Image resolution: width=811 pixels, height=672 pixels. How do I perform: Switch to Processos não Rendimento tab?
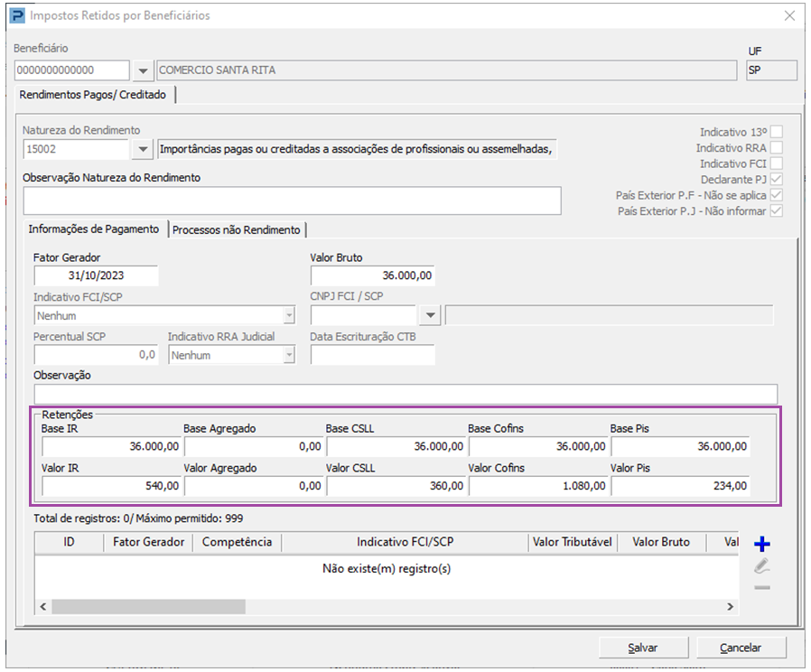coord(237,229)
